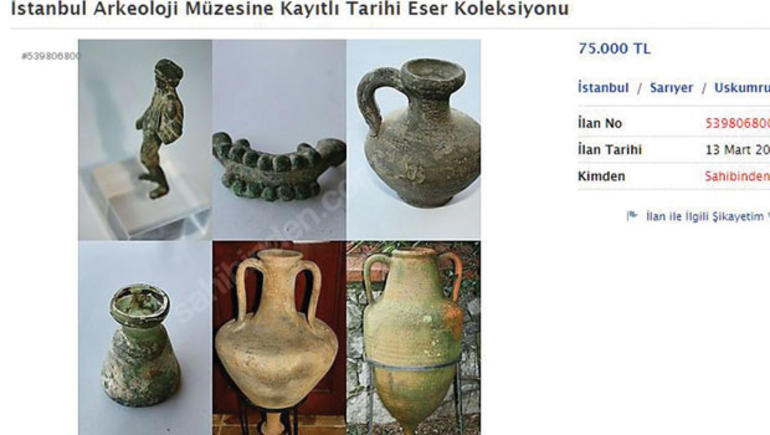Click the İstanbul Arkeoloji Müzesine listing title

[x=290, y=8]
